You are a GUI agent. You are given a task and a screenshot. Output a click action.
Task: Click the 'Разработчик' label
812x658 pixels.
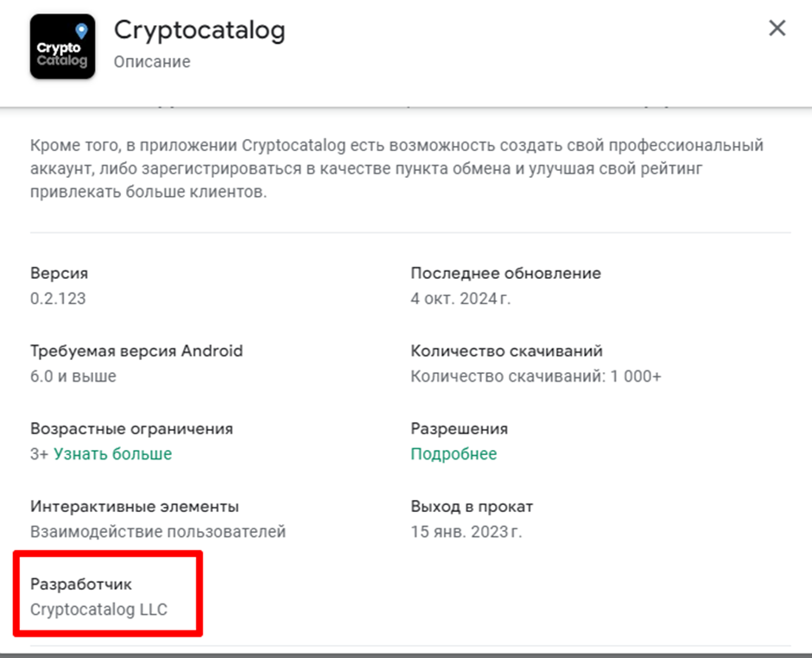click(81, 585)
